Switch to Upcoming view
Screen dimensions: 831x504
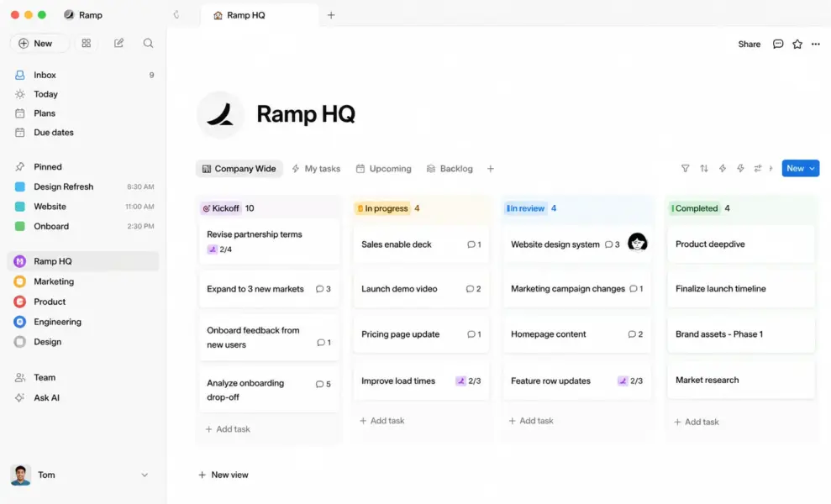(384, 169)
